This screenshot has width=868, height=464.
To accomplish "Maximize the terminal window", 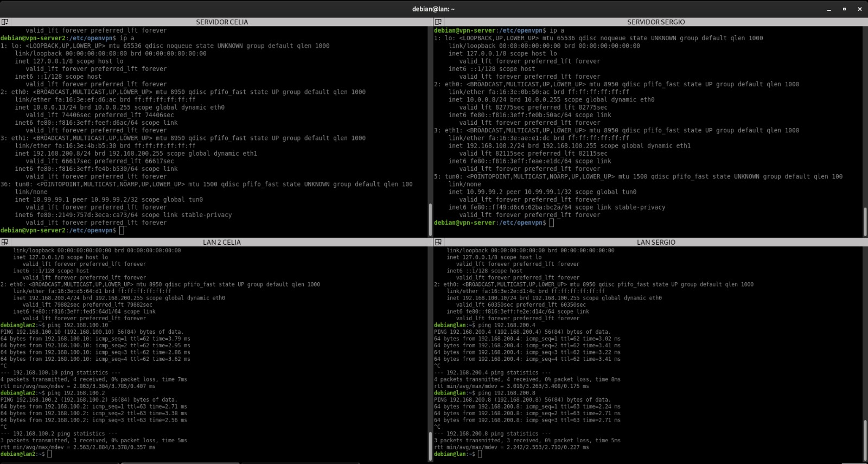I will point(844,9).
